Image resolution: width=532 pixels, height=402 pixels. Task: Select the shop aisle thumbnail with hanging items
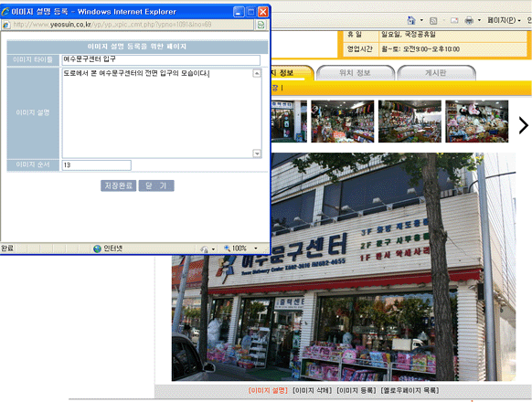point(343,122)
